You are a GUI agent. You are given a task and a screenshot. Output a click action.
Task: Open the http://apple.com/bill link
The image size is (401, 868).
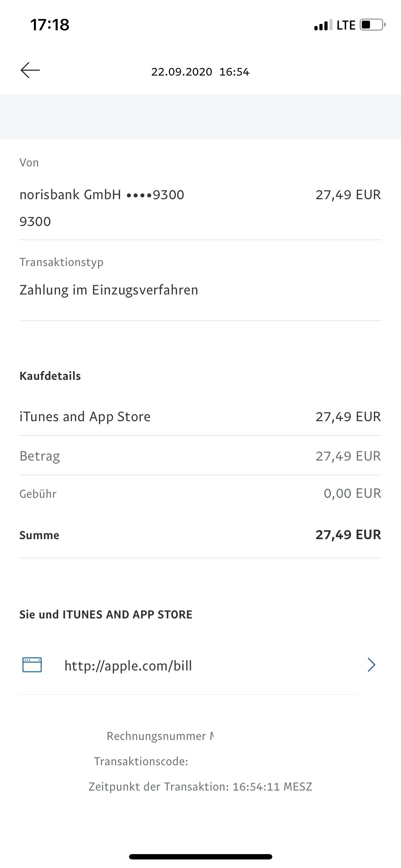point(128,666)
